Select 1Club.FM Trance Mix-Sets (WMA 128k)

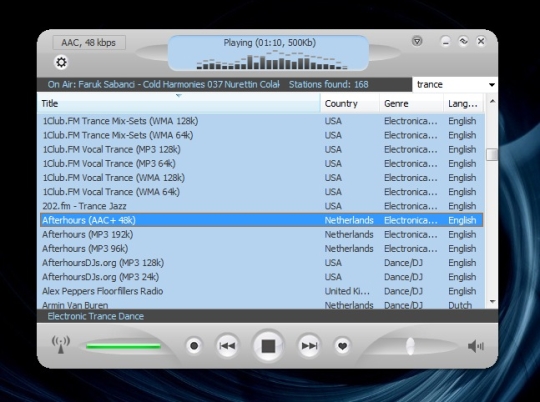(x=262, y=121)
